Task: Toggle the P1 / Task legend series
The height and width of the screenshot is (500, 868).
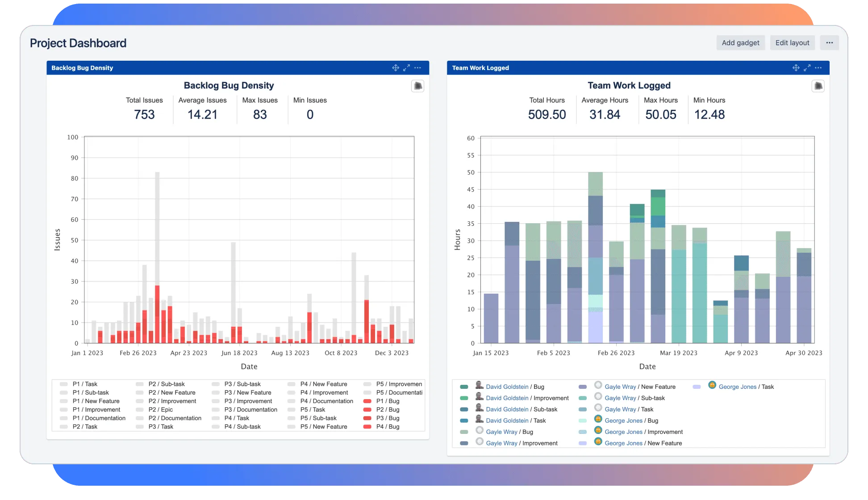Action: (84, 384)
